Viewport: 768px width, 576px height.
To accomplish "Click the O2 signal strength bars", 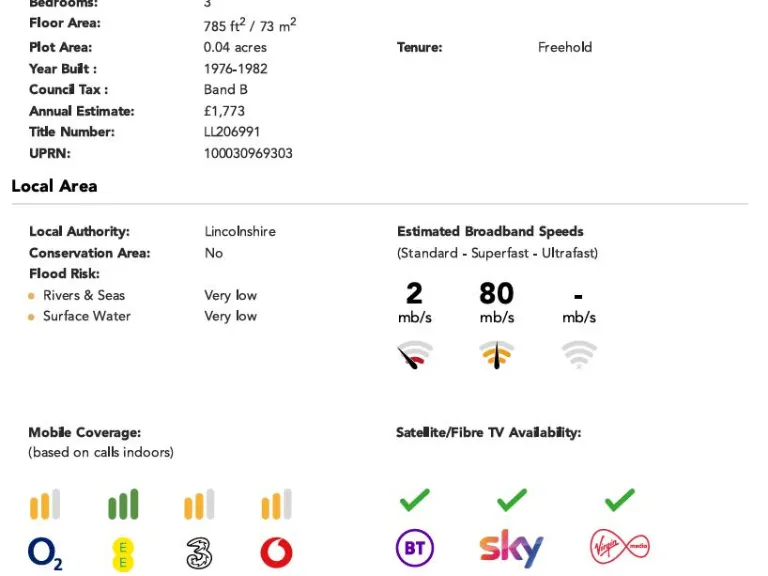I will pos(45,505).
